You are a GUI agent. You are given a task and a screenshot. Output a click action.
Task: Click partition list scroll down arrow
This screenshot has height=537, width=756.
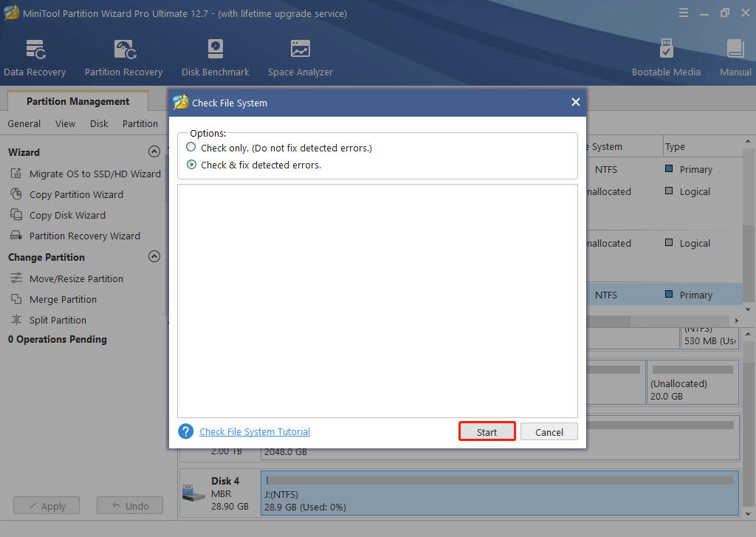[x=748, y=309]
